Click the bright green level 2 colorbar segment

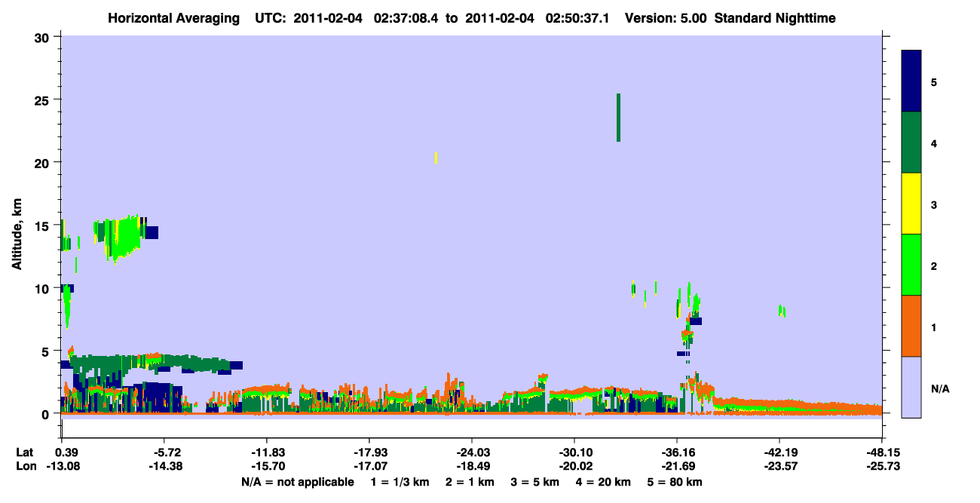(x=911, y=265)
